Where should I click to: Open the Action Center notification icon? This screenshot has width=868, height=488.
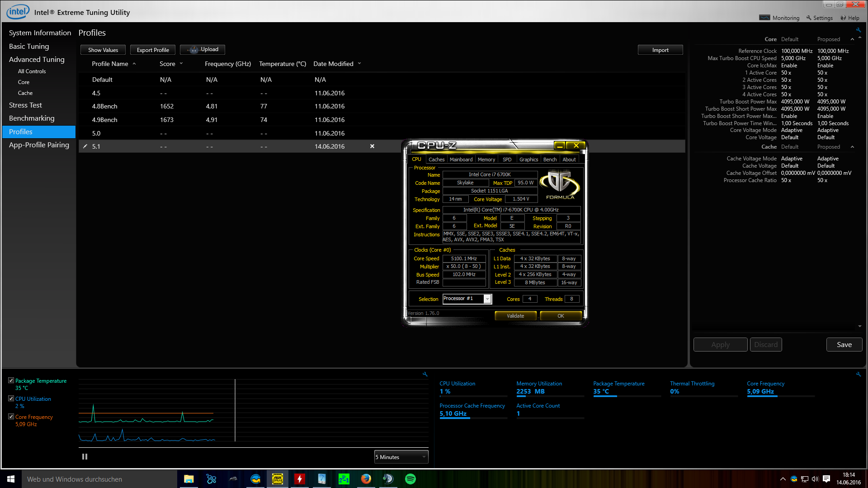point(826,479)
